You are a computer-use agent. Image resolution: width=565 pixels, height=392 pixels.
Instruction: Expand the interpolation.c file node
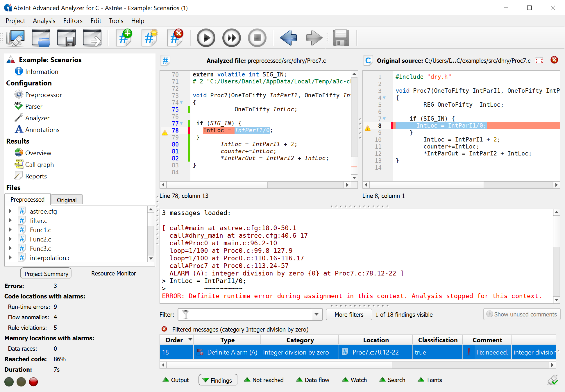pos(10,258)
